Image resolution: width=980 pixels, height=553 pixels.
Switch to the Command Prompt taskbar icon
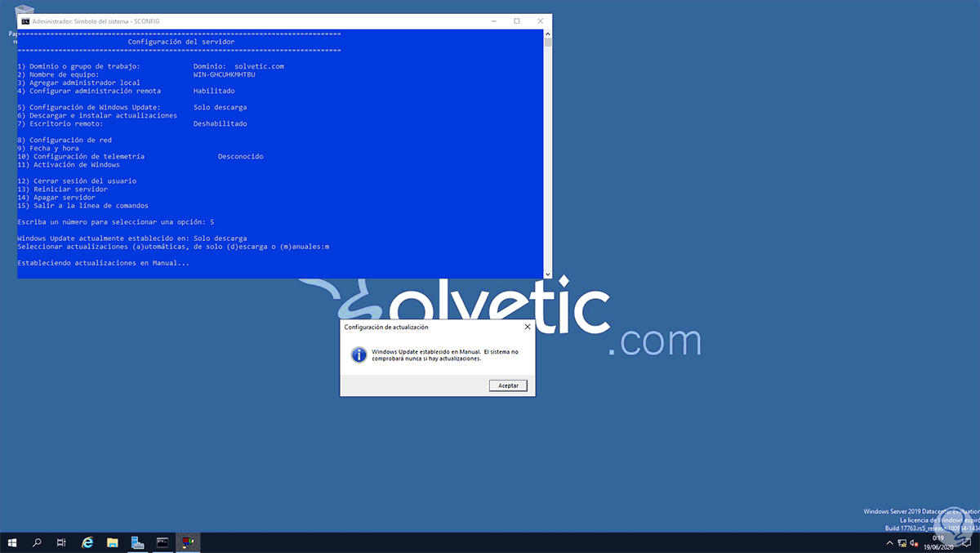click(163, 542)
